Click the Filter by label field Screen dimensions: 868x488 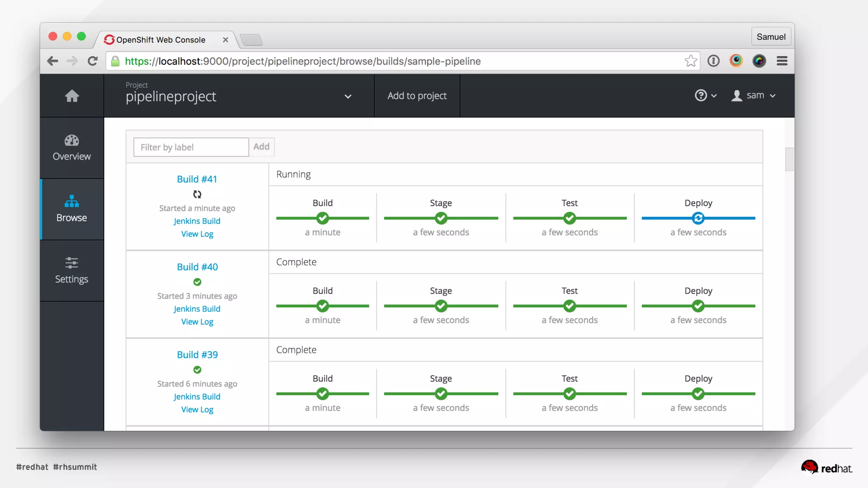191,147
